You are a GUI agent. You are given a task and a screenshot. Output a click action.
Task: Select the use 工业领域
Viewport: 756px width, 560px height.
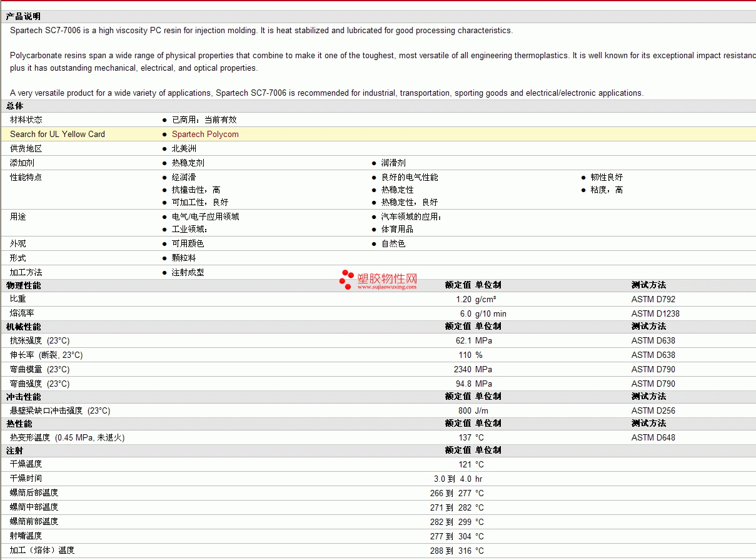tap(189, 229)
